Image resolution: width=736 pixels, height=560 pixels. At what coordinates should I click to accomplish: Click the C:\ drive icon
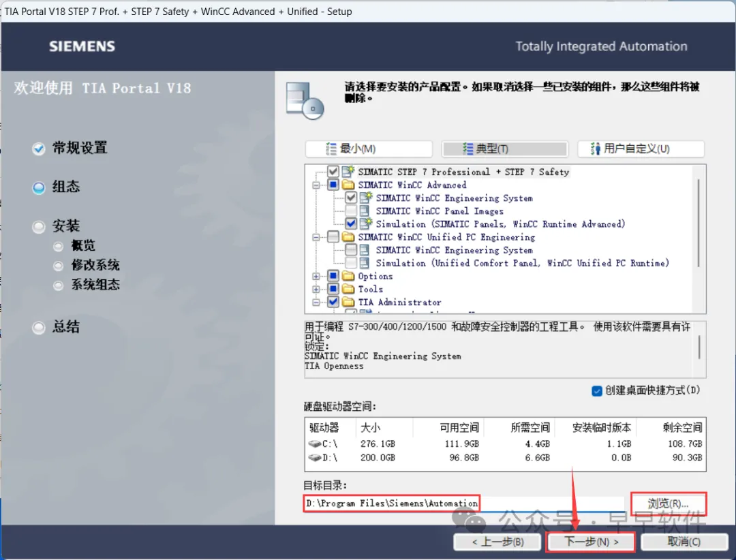[314, 444]
